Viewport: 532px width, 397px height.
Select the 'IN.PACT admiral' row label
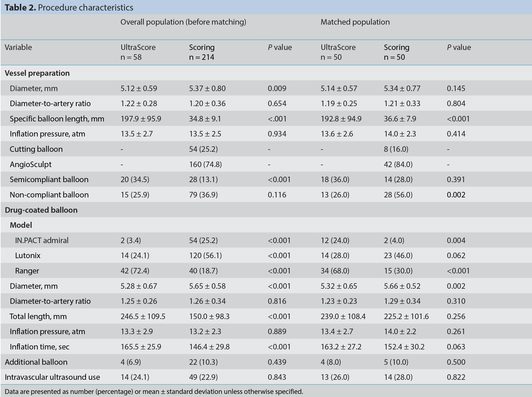point(42,240)
